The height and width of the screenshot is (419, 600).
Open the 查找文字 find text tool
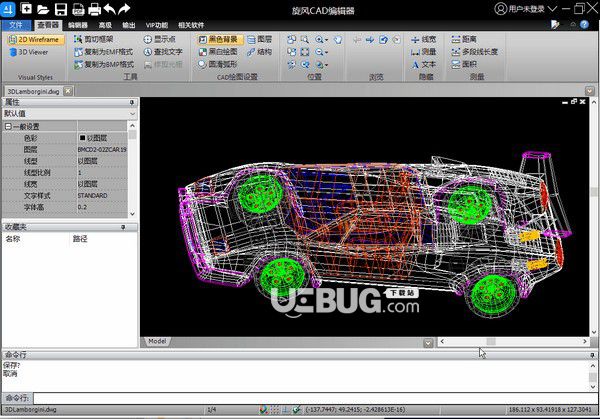pyautogui.click(x=163, y=52)
